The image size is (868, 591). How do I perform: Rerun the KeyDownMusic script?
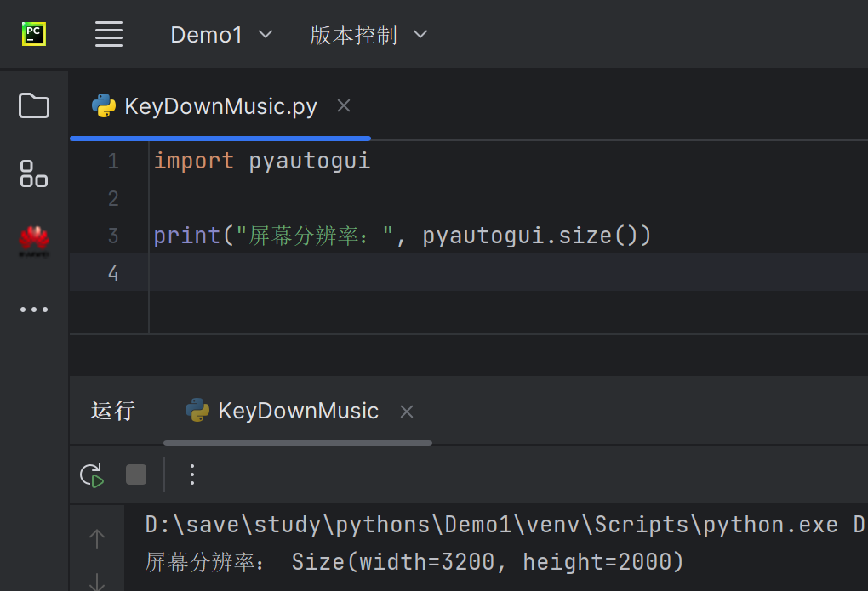click(92, 475)
